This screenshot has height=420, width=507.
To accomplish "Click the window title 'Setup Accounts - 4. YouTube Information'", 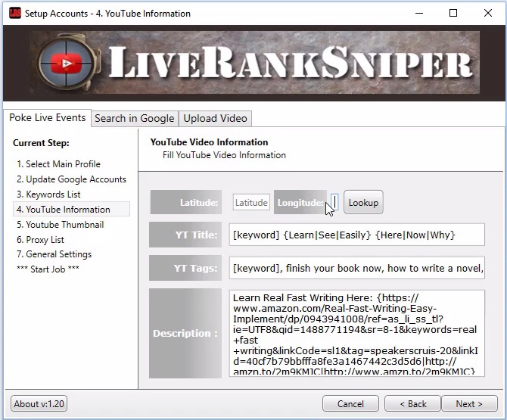I will pos(107,14).
